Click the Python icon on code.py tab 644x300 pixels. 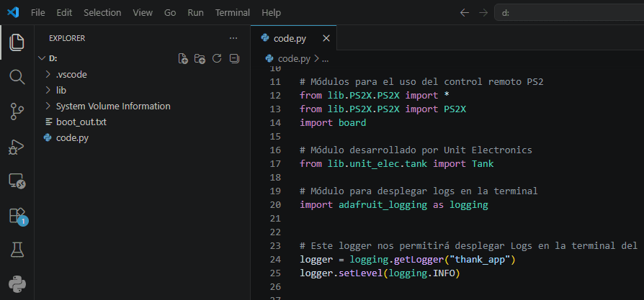[265, 38]
